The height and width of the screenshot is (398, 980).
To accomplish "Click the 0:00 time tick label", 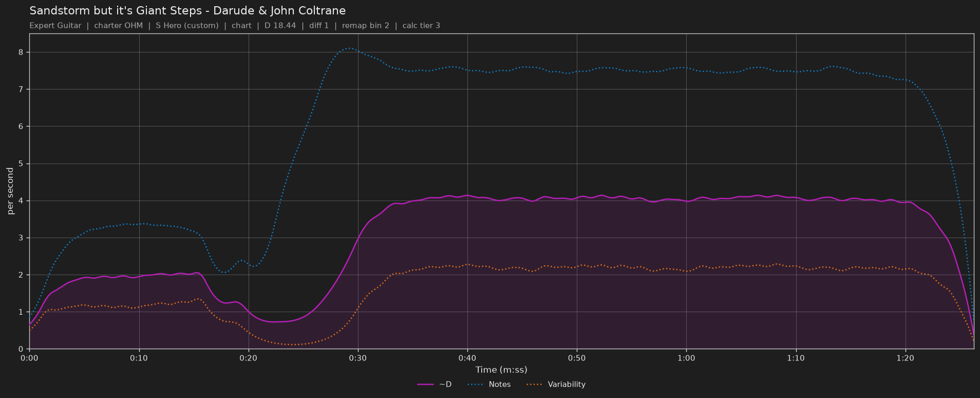I will pos(29,358).
